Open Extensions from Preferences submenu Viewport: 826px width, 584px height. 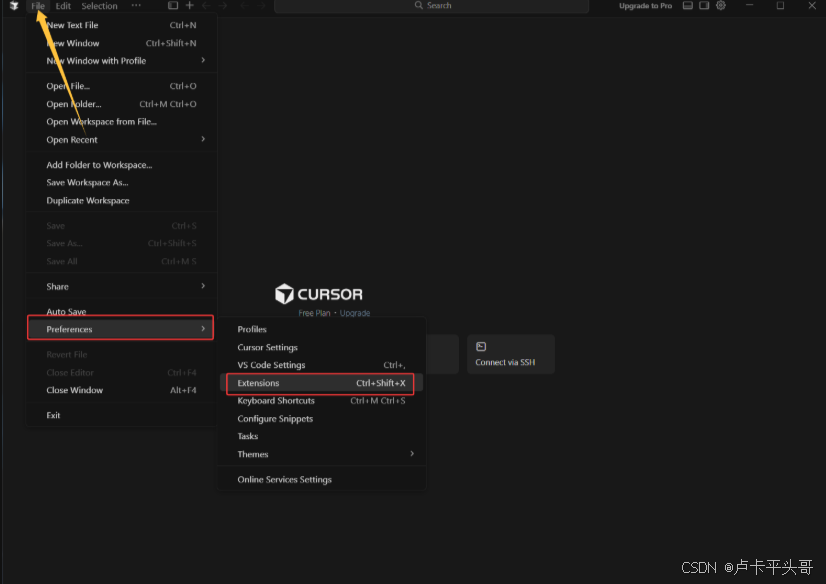pyautogui.click(x=321, y=383)
